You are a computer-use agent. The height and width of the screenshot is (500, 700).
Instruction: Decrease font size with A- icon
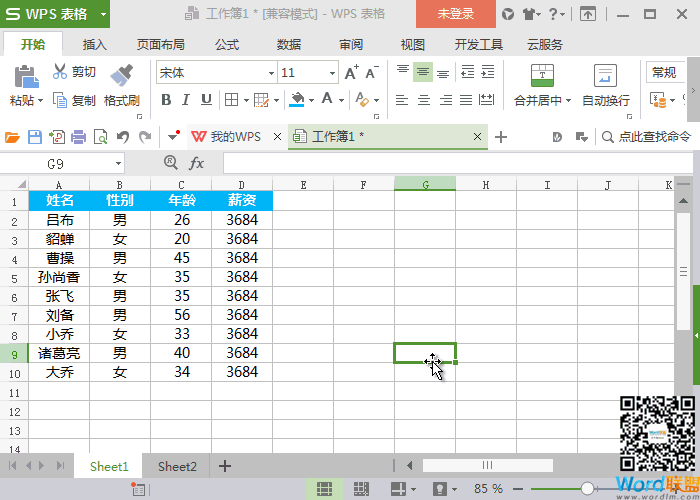[x=371, y=72]
